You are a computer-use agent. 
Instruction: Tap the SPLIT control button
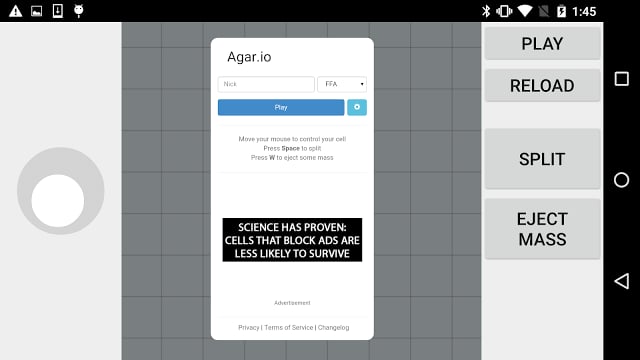542,159
